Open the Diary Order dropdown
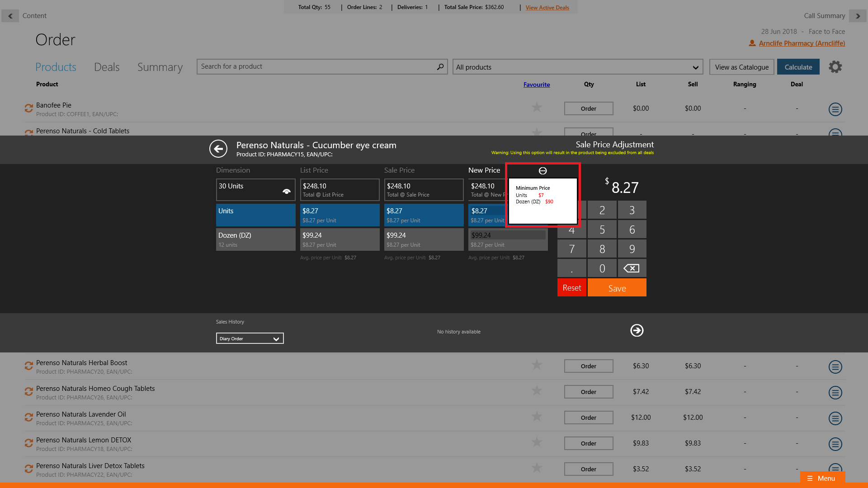Screen dimensions: 868x488 (x=250, y=338)
